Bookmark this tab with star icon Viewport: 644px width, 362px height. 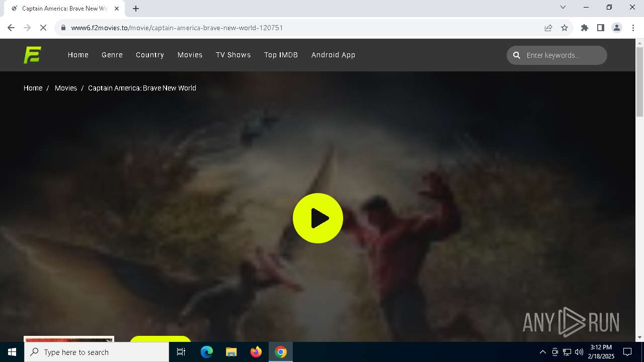click(x=565, y=28)
